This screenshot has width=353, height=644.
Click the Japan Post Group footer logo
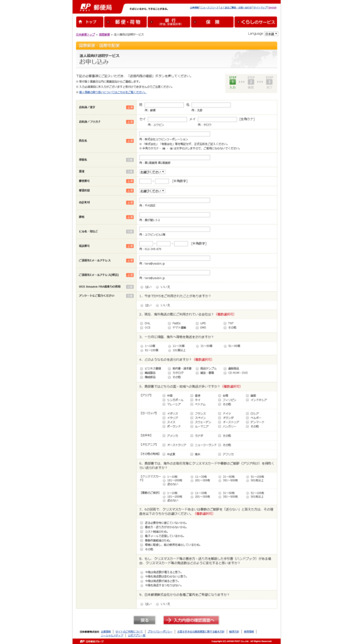point(92,641)
